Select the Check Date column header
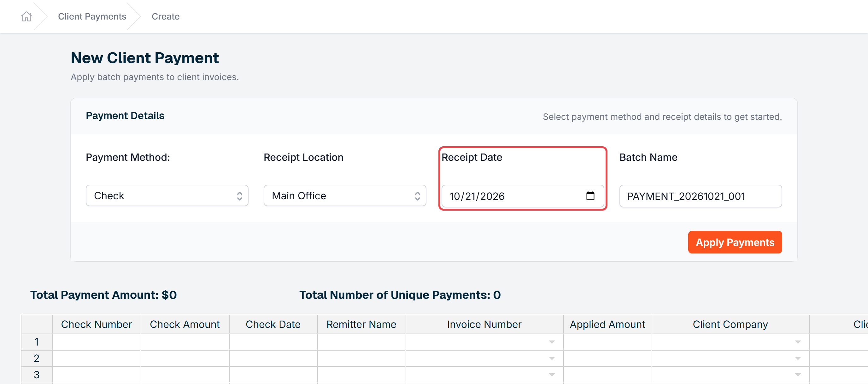Image resolution: width=868 pixels, height=384 pixels. pyautogui.click(x=273, y=324)
